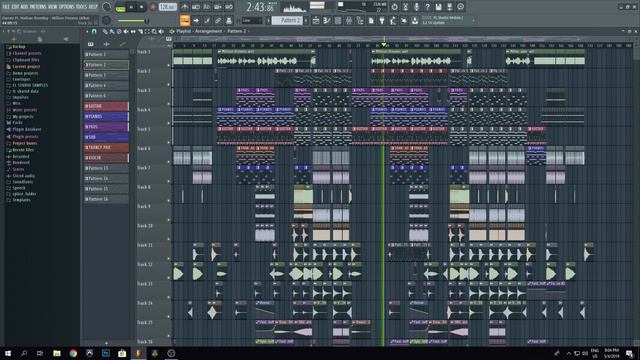Viewport: 640px width, 360px height.
Task: Mute Track 2 with its green dot
Action: 169,84
